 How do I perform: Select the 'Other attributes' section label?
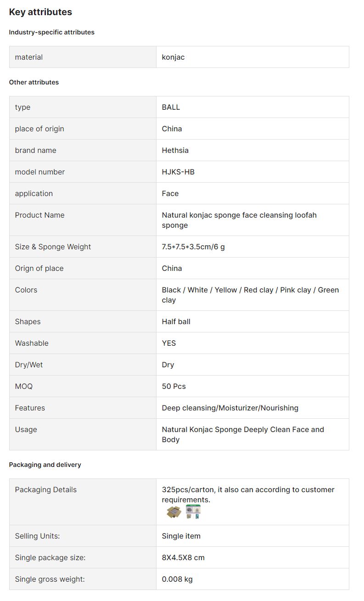coord(34,82)
